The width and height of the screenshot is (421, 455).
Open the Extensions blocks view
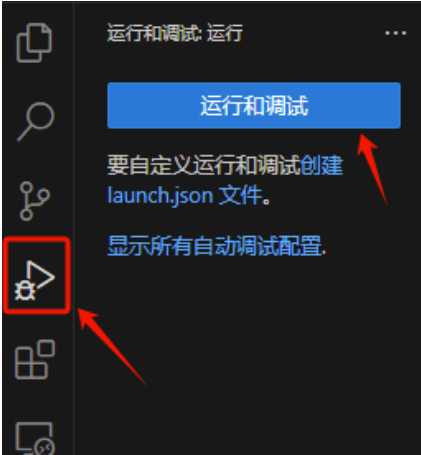pyautogui.click(x=35, y=359)
